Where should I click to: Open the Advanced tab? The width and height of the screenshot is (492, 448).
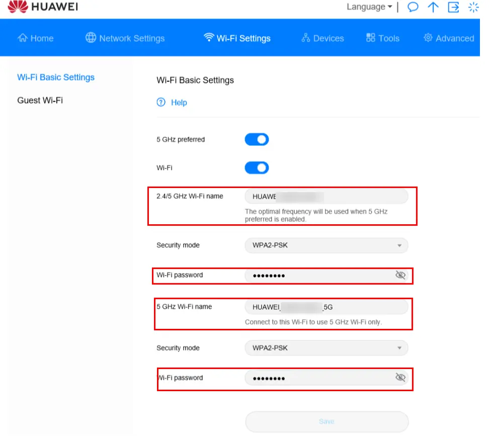[x=449, y=38]
